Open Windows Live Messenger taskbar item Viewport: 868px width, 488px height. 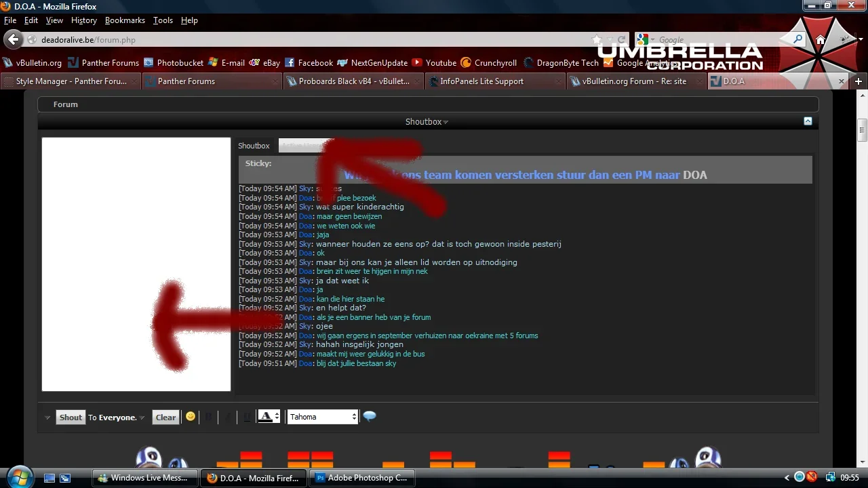click(x=144, y=478)
